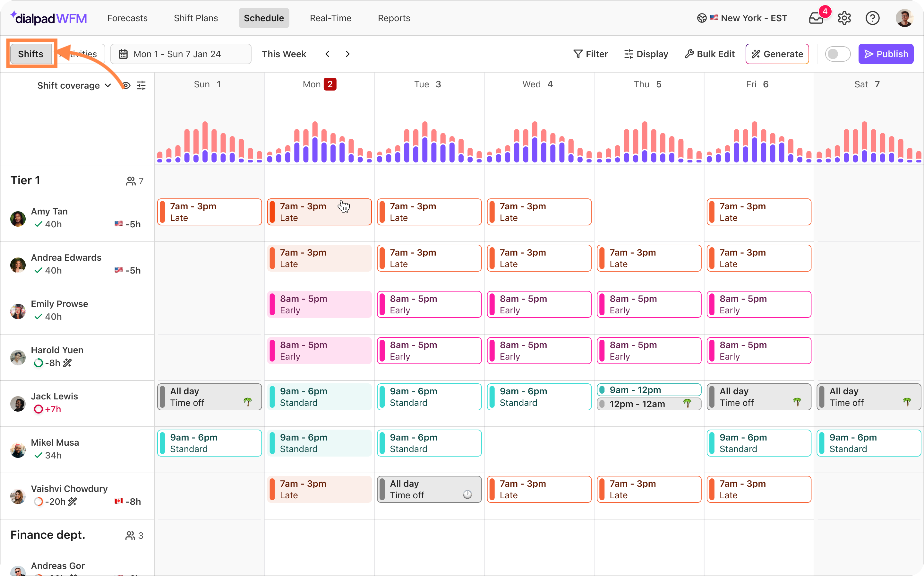Open Mikel Musa's Saturday 9am - 6pm Standard shift
This screenshot has width=924, height=576.
[869, 443]
